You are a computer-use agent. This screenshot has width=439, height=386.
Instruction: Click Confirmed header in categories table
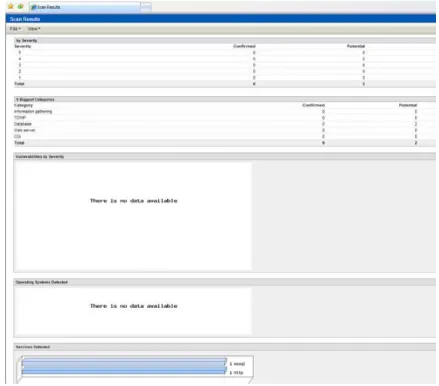[313, 105]
